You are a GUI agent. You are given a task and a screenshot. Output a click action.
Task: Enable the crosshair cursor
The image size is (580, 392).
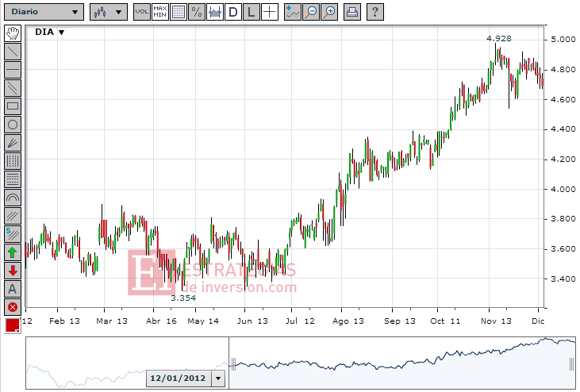tap(270, 12)
